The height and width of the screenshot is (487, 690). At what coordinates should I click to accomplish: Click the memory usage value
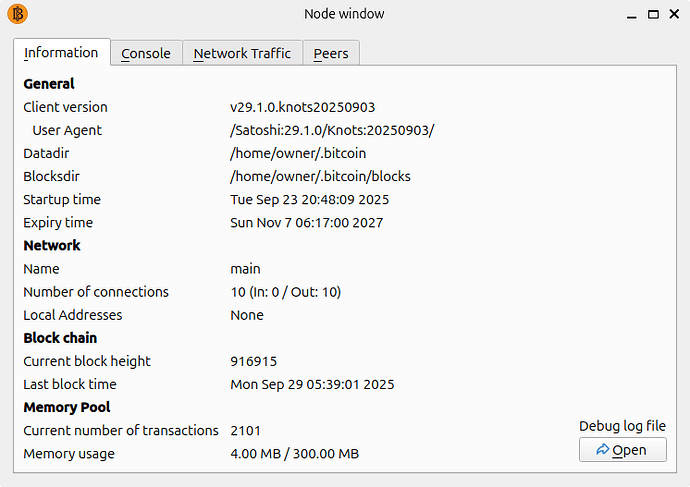click(294, 454)
